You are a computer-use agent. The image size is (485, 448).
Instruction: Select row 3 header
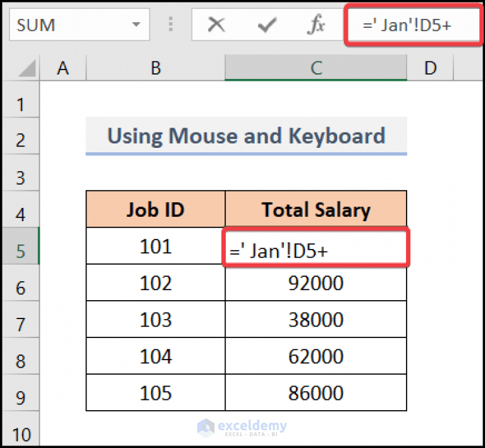pos(21,173)
